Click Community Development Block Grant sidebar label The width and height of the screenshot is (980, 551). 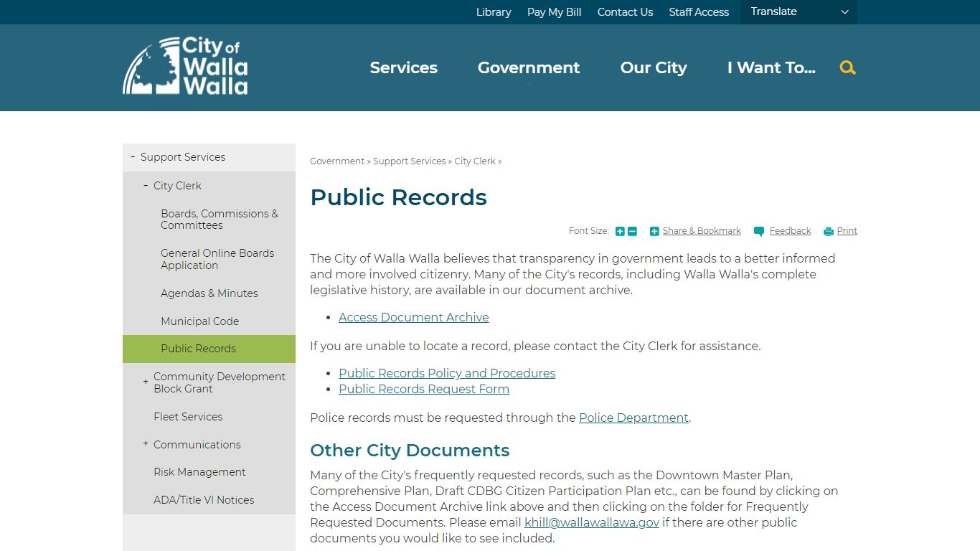[x=220, y=382]
